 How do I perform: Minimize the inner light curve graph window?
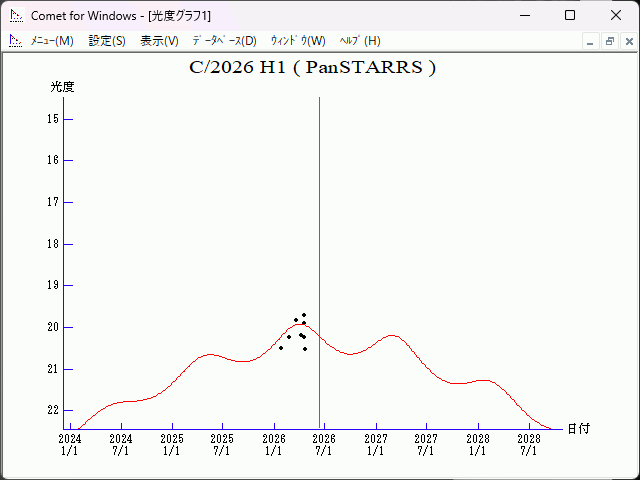(x=591, y=41)
